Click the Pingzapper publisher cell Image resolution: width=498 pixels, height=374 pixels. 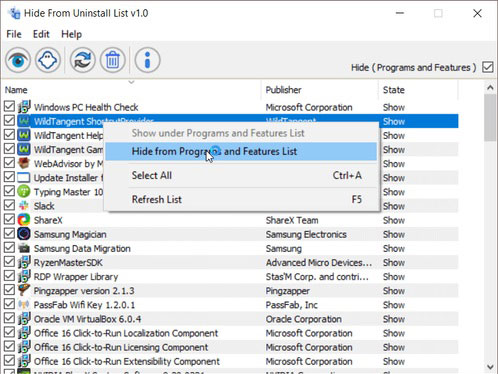point(287,291)
